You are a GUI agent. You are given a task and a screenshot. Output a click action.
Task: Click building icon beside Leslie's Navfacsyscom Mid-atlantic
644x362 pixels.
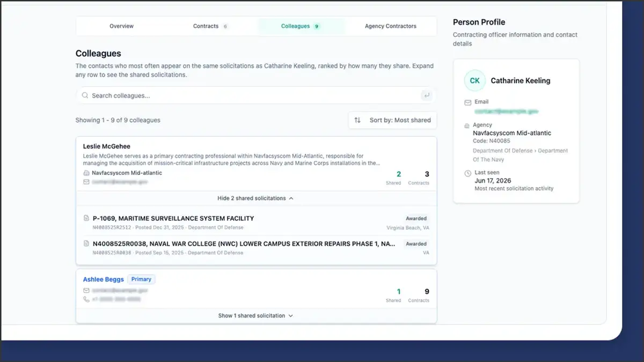(x=86, y=173)
